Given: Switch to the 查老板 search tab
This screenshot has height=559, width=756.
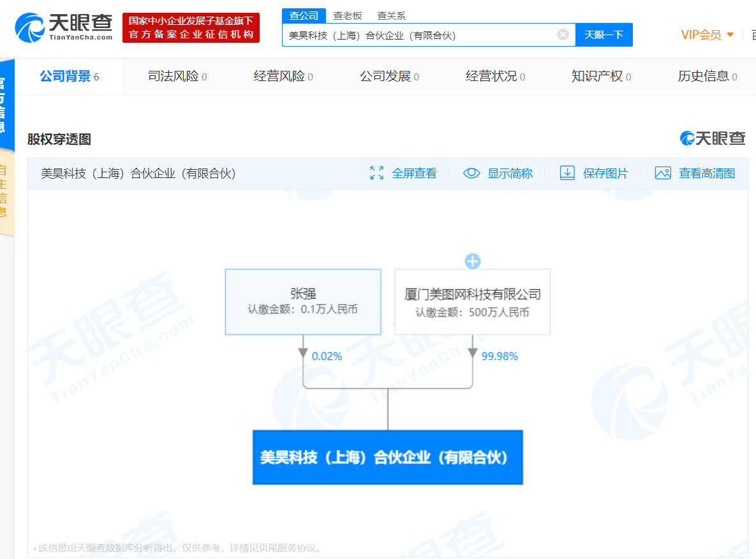Looking at the screenshot, I should coord(348,16).
